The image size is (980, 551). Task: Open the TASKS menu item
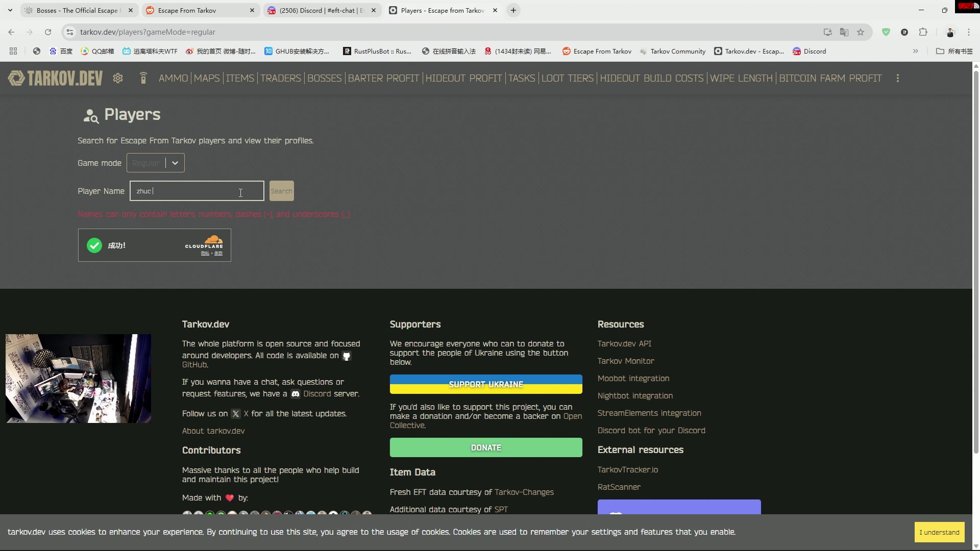[522, 78]
